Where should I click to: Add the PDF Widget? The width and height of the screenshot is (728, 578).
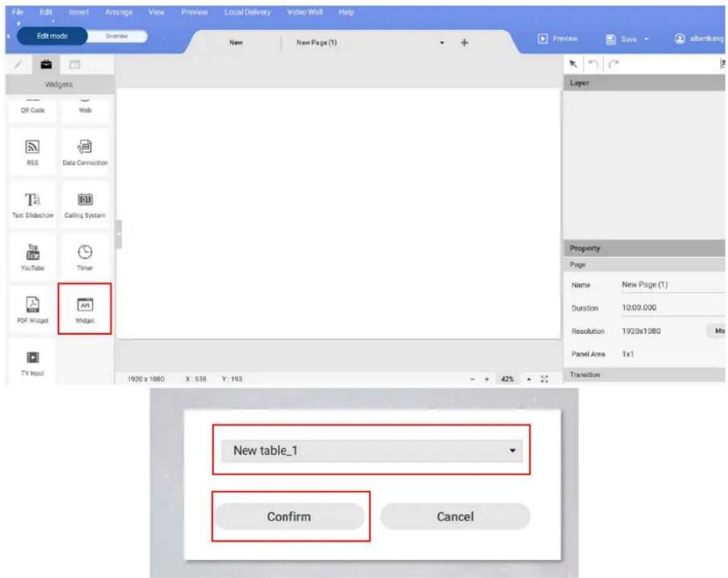tap(32, 309)
